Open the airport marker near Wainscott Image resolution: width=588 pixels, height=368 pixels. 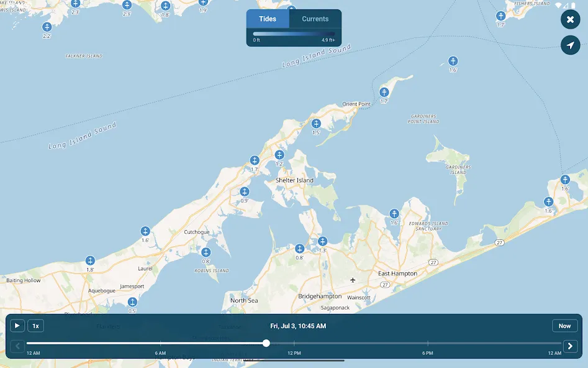353,280
